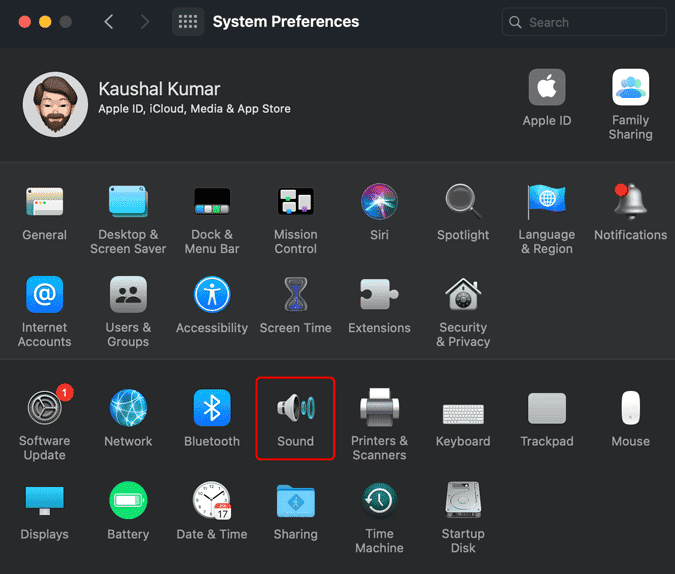This screenshot has height=574, width=675.
Task: Go back with the left chevron
Action: pos(109,22)
